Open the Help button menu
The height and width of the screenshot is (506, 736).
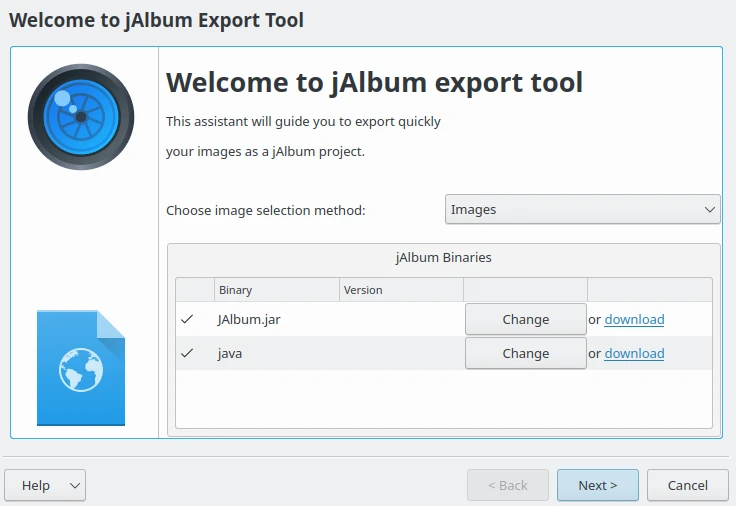pos(45,485)
